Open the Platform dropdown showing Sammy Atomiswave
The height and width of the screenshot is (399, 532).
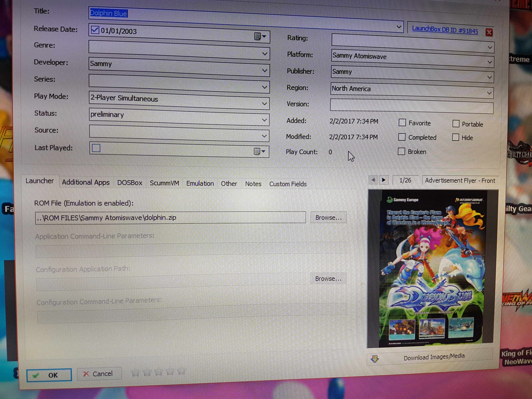pos(489,62)
